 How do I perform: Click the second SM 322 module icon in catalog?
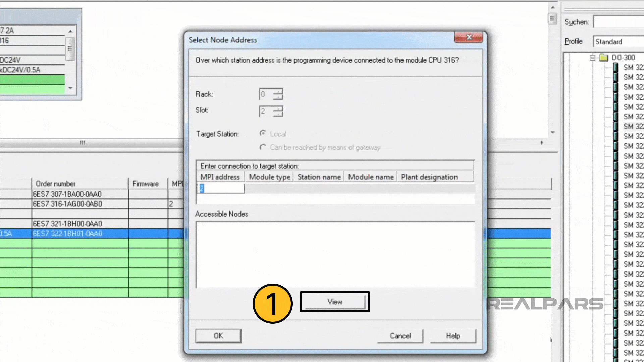pyautogui.click(x=616, y=77)
